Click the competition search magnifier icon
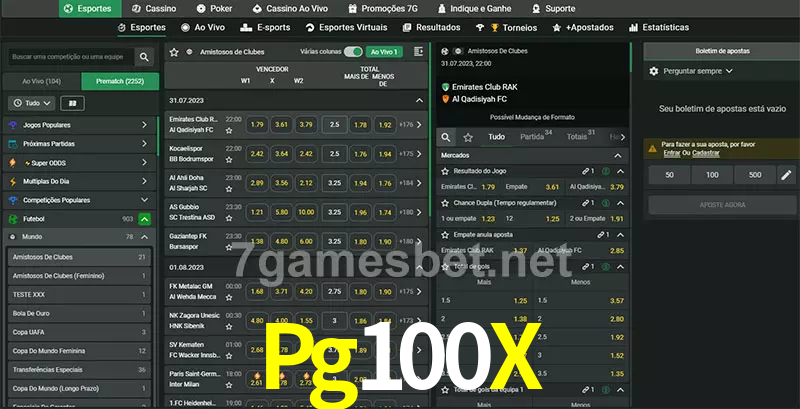The width and height of the screenshot is (800, 409). (145, 58)
